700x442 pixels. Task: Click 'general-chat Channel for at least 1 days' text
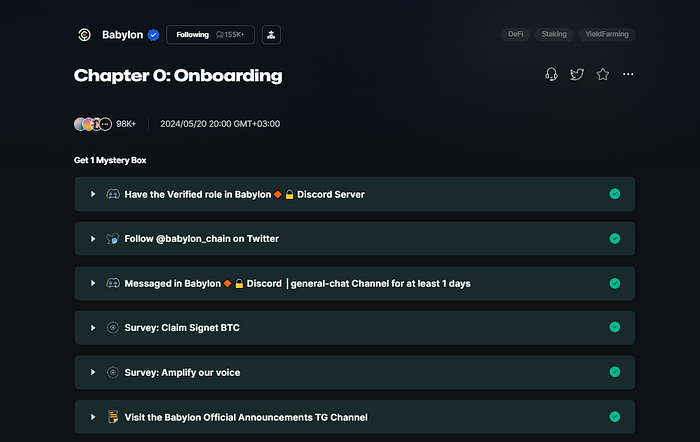tap(380, 284)
